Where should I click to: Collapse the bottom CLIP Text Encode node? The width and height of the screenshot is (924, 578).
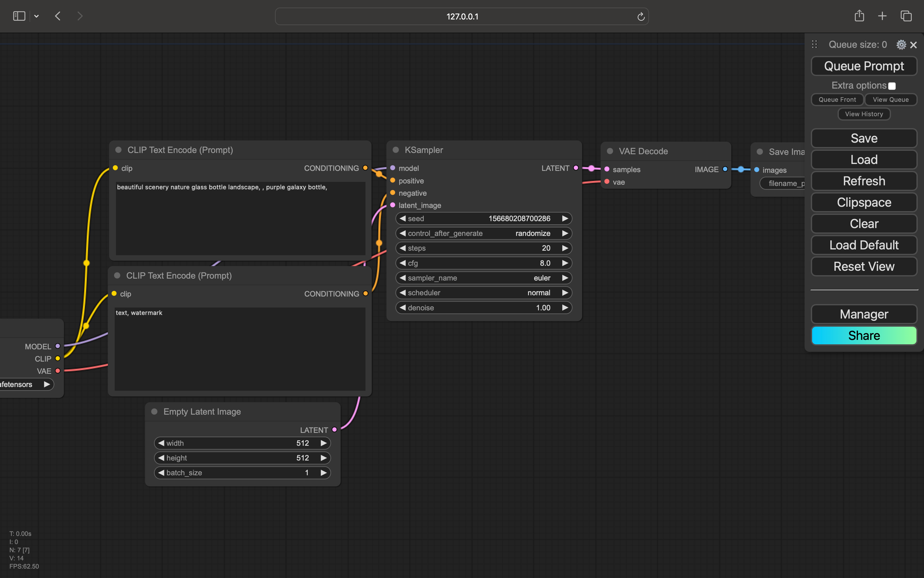(118, 275)
